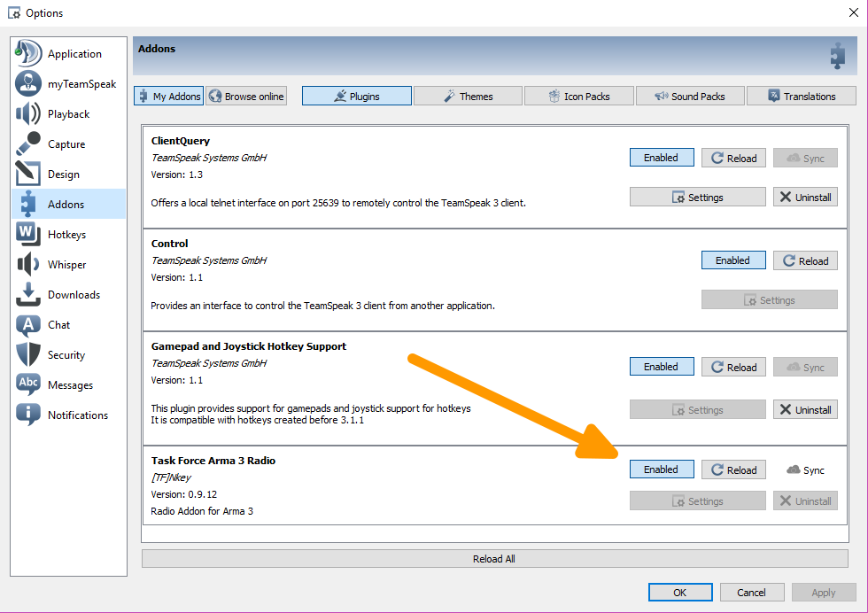This screenshot has width=868, height=613.
Task: Click the Version: 1.3 text
Action: (x=176, y=175)
